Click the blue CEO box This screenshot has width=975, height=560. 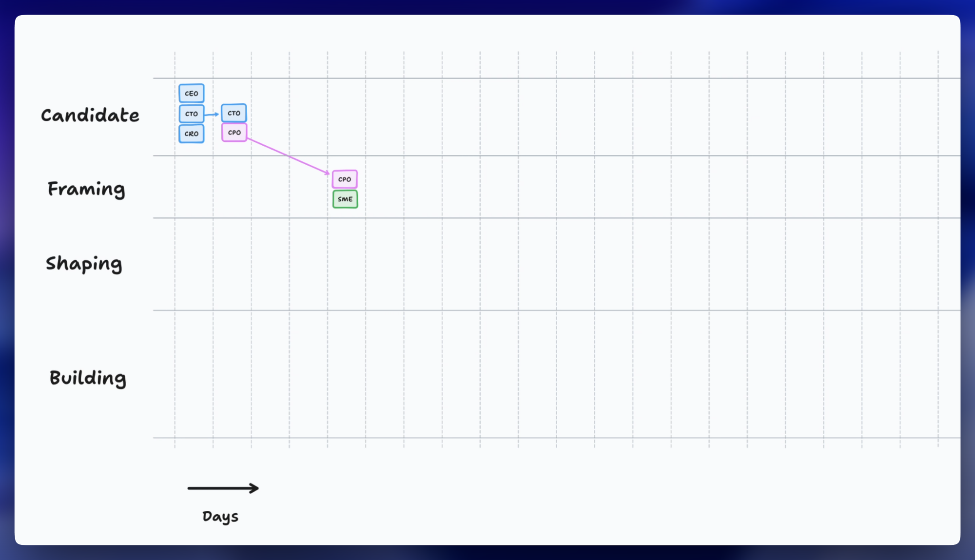point(191,93)
